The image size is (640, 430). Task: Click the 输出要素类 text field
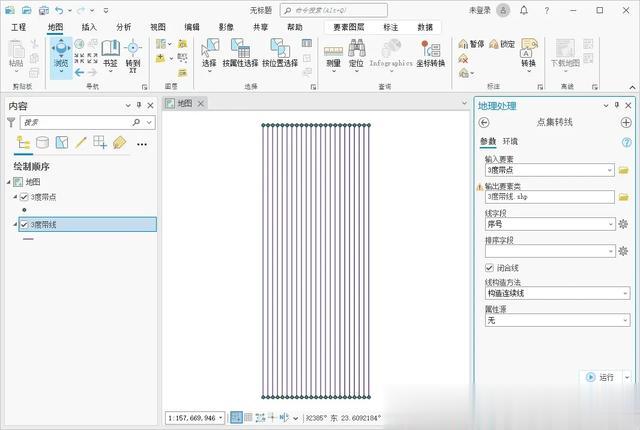click(549, 197)
